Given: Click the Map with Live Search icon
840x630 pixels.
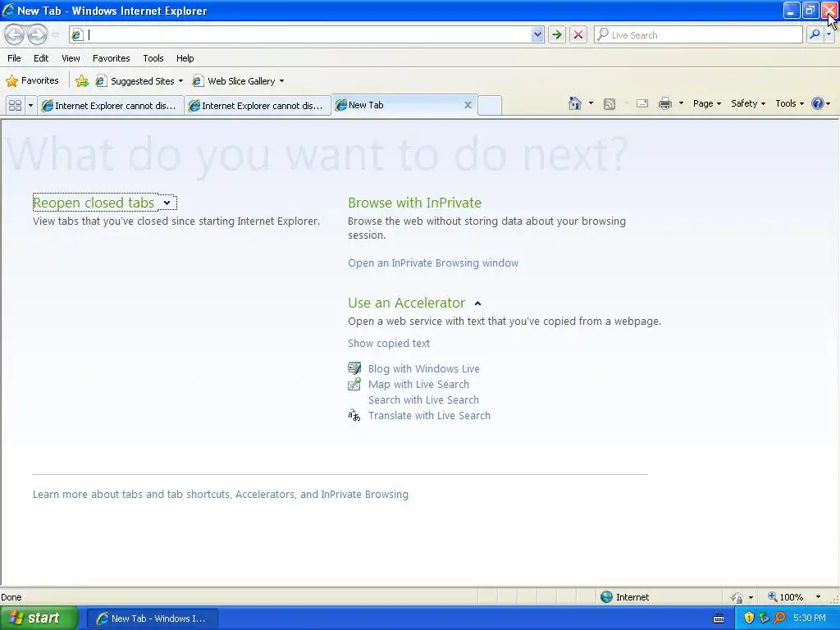Looking at the screenshot, I should [354, 384].
